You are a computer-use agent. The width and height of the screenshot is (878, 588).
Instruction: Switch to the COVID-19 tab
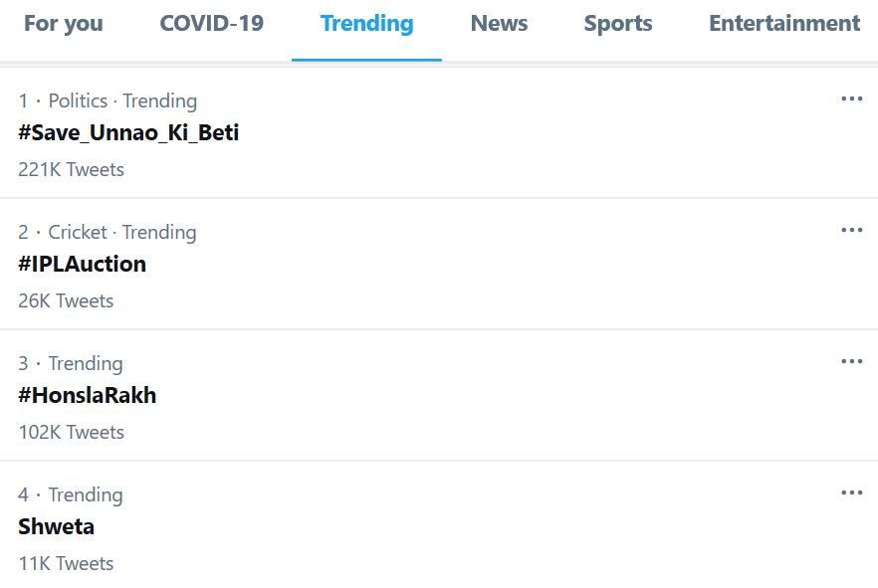[211, 24]
